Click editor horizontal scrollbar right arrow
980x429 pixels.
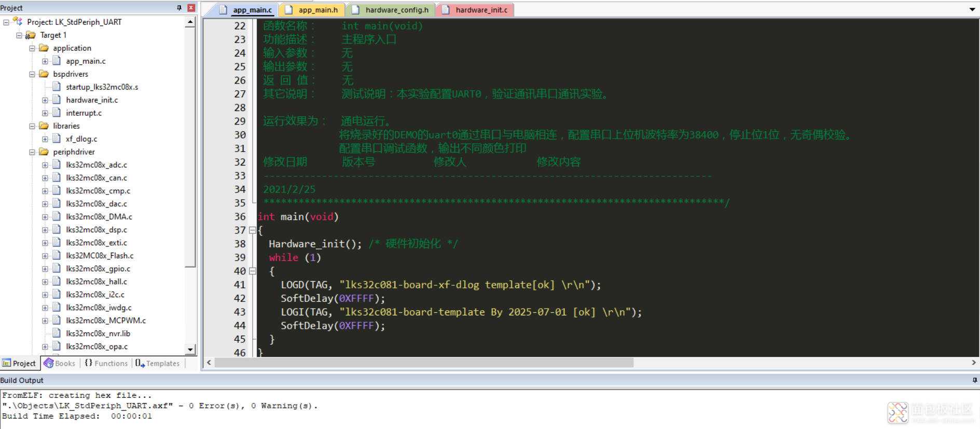point(973,363)
